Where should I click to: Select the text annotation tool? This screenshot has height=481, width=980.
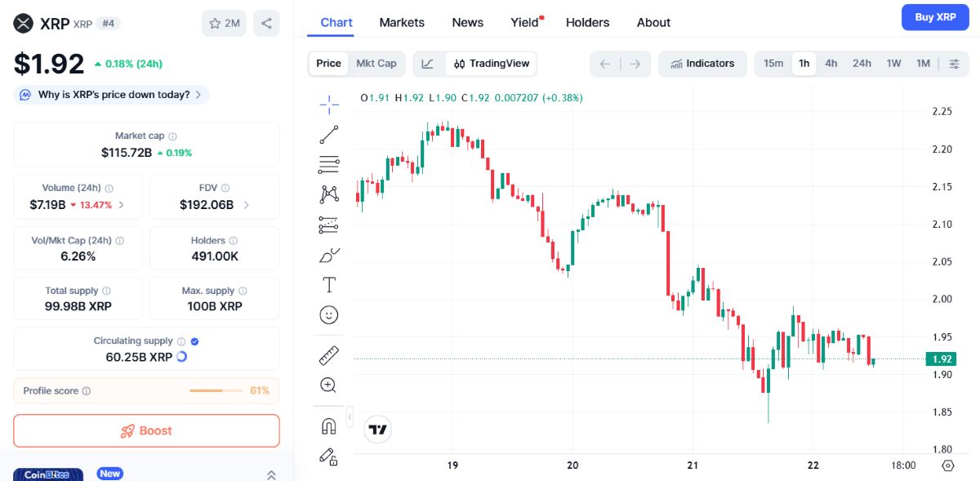click(329, 285)
